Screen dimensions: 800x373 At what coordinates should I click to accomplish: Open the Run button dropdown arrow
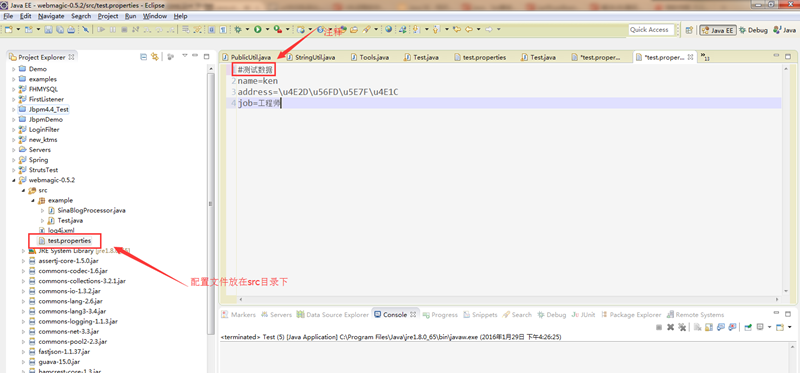point(267,30)
